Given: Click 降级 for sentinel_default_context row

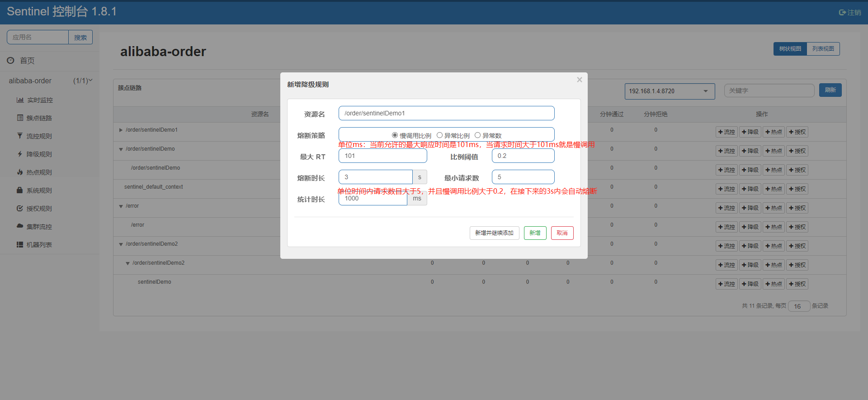Looking at the screenshot, I should (750, 189).
